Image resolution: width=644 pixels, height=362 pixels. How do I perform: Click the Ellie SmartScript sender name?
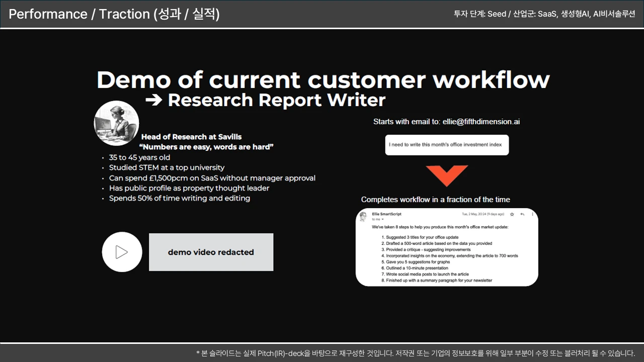(386, 214)
